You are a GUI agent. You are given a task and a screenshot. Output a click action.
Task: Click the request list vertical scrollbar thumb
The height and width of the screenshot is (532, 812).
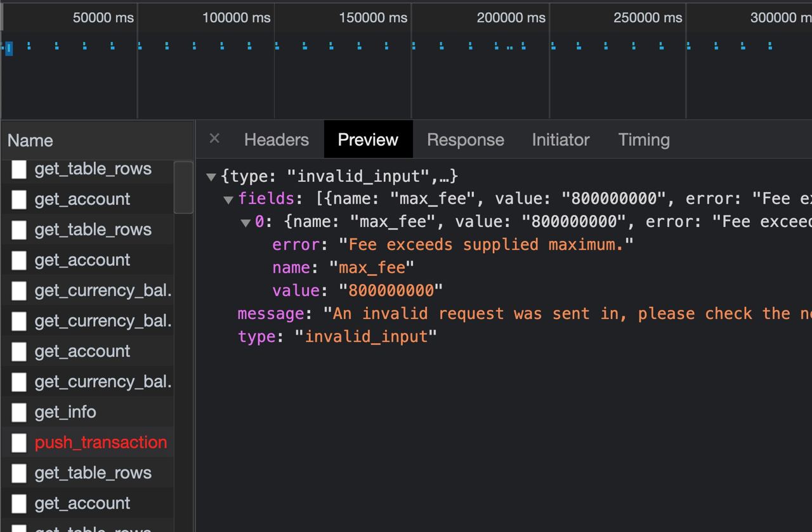[183, 187]
